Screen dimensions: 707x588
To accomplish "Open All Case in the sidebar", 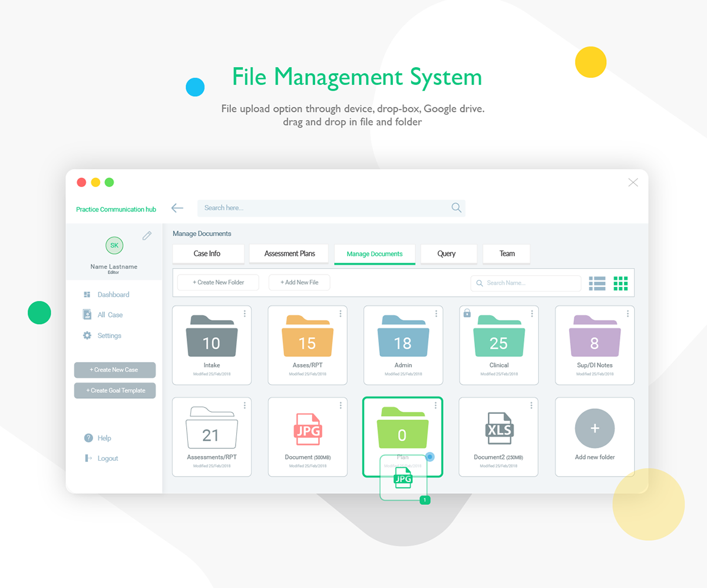I will (x=103, y=315).
